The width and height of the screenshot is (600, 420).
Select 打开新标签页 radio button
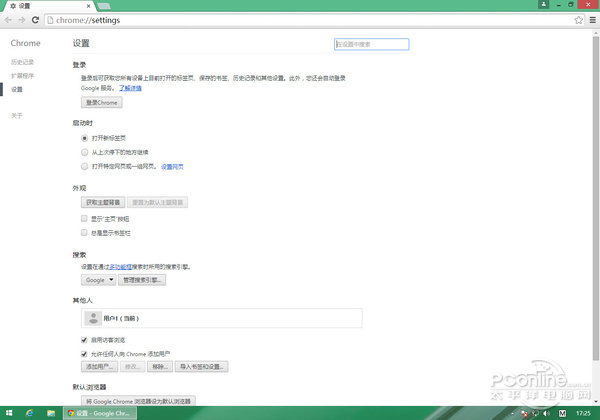tap(85, 138)
